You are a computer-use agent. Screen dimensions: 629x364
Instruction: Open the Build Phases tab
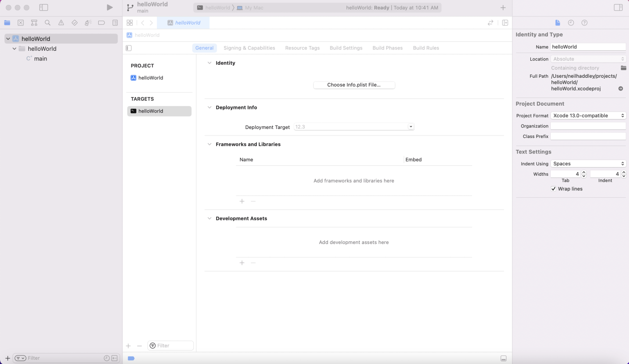click(388, 48)
